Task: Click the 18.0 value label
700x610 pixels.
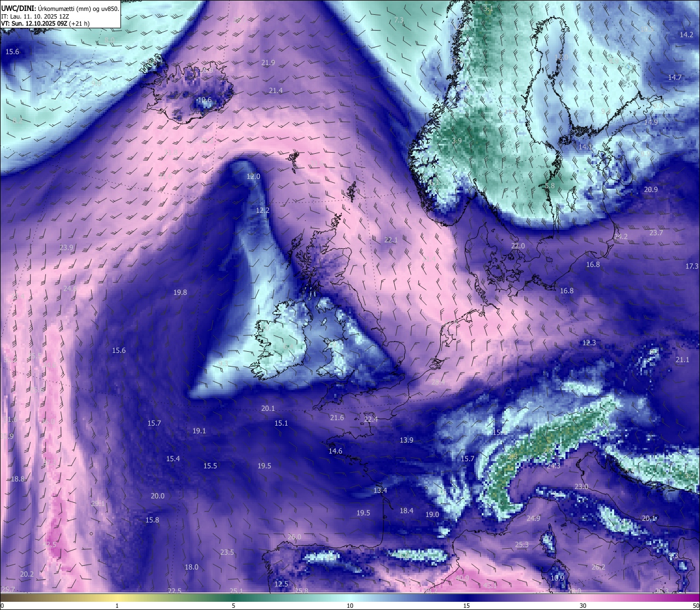Action: click(x=191, y=567)
